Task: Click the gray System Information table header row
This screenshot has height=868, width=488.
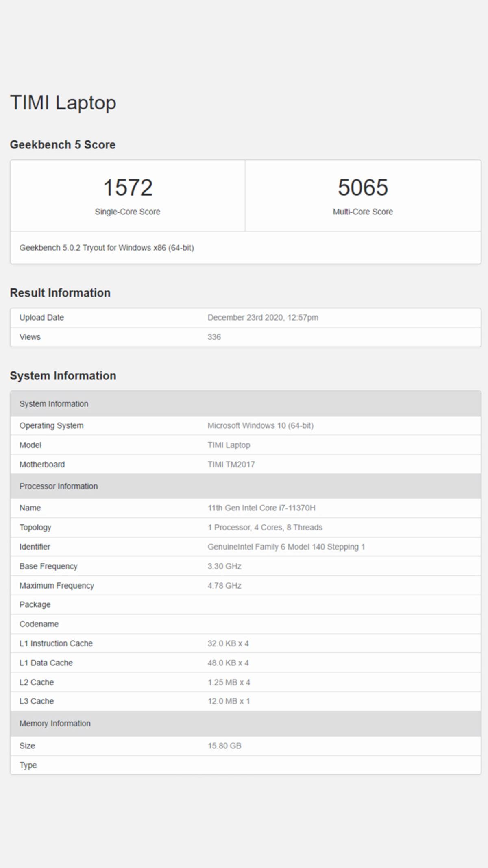Action: (246, 404)
